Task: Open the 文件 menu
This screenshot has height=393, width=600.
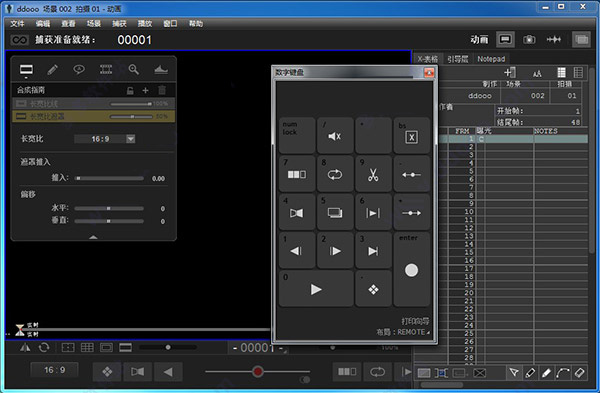Action: point(17,24)
